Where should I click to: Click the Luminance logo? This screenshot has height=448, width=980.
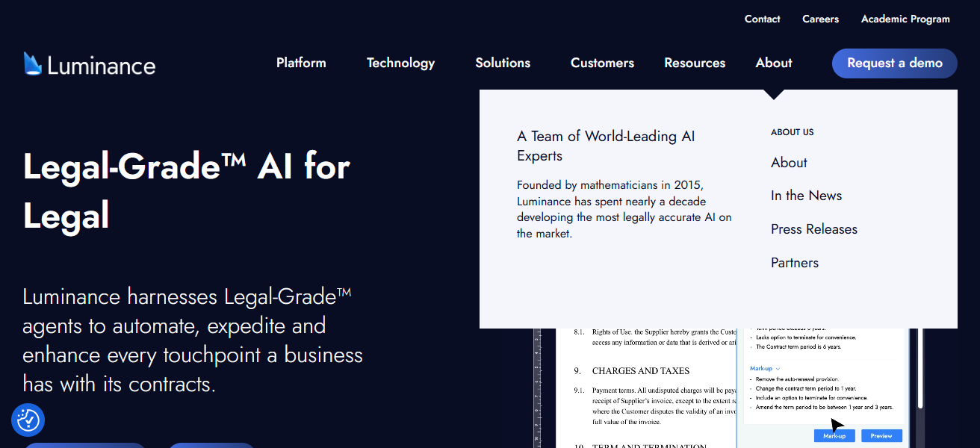click(x=90, y=64)
